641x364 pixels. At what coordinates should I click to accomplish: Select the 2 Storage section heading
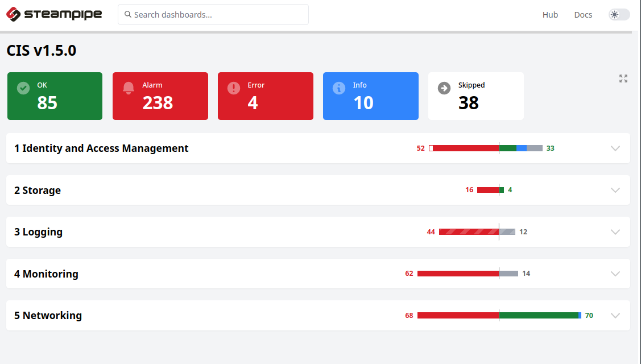pos(38,190)
